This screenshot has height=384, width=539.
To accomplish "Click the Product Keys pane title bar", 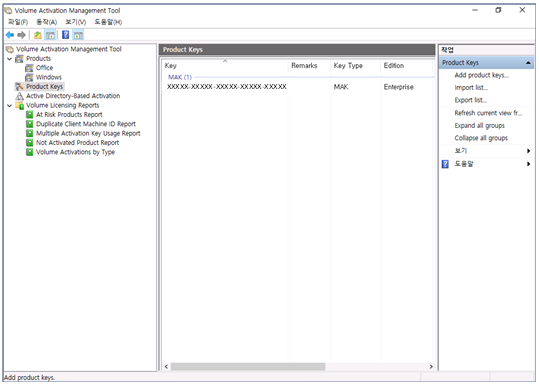I will 297,50.
